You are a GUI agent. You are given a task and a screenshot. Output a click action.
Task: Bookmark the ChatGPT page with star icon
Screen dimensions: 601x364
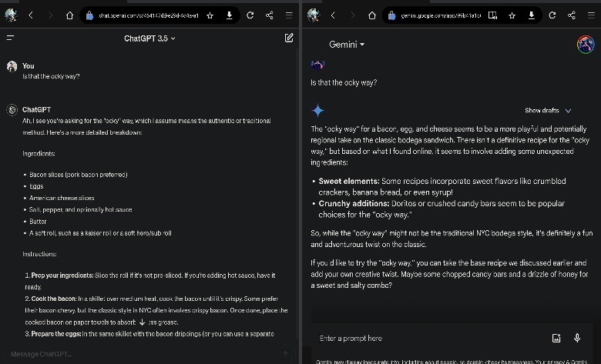point(210,15)
